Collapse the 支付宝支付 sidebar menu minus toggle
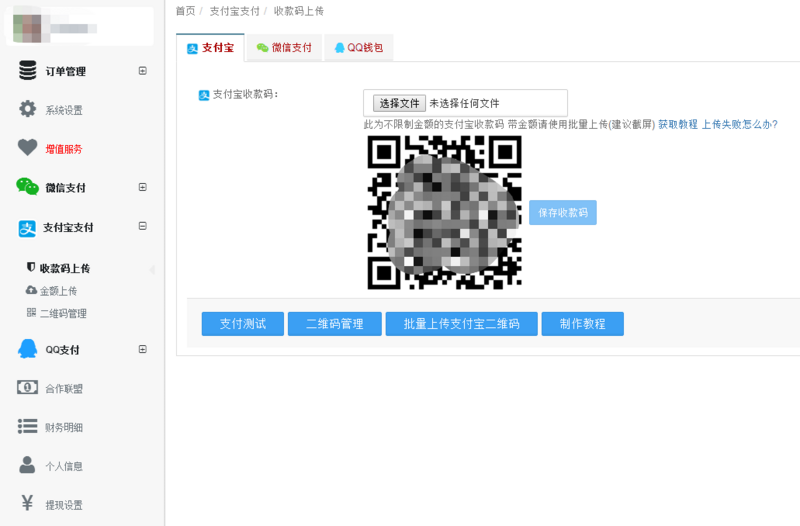This screenshot has height=526, width=800. tap(143, 226)
